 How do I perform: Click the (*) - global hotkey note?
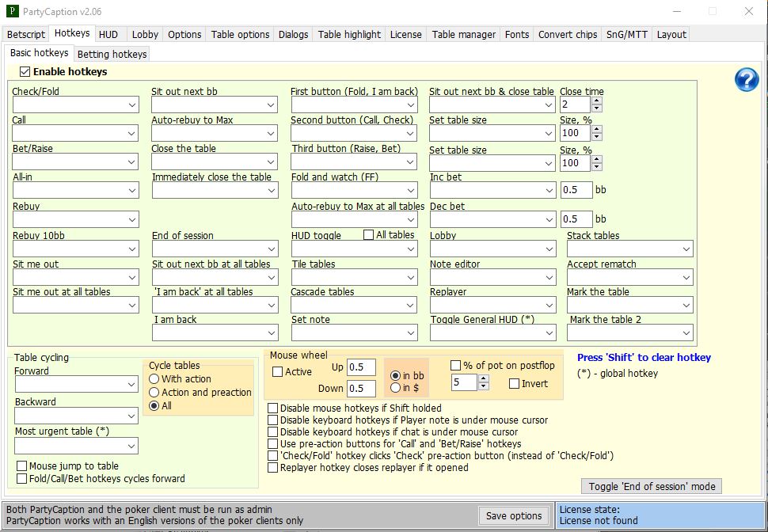[x=618, y=374]
